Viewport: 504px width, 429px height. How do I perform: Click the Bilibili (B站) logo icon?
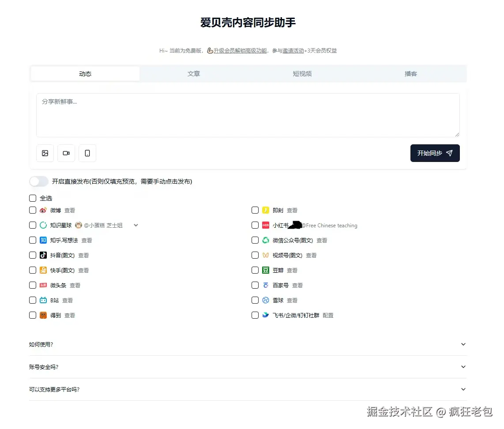click(x=43, y=301)
